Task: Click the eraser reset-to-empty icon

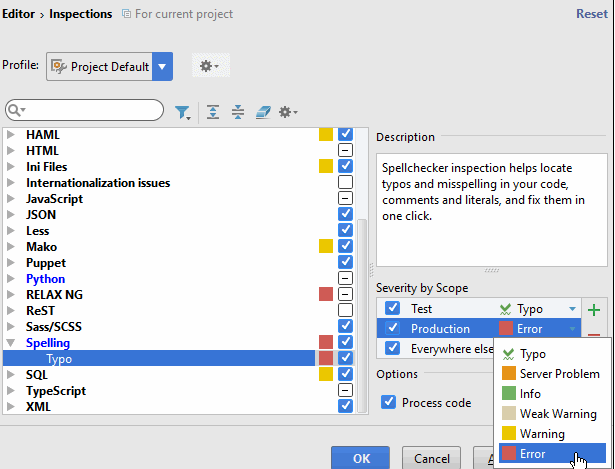Action: tap(263, 111)
